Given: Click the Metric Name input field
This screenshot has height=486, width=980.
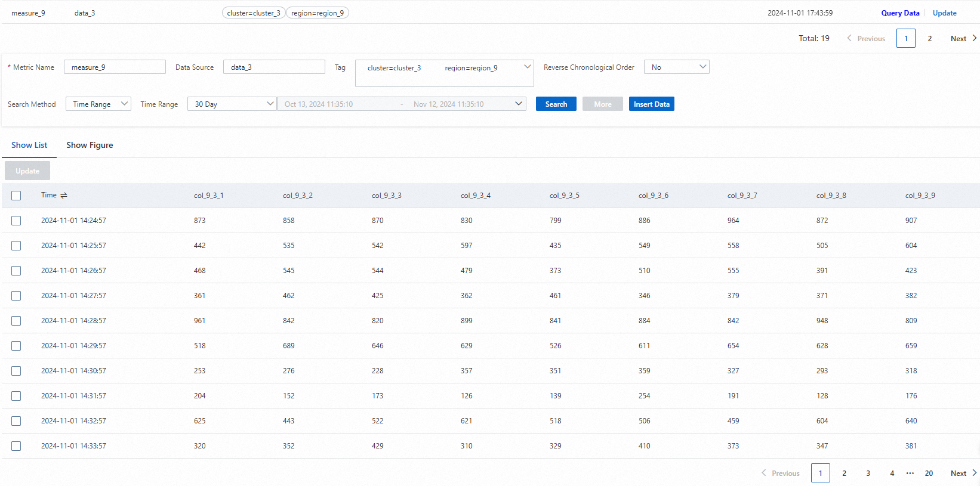Looking at the screenshot, I should 115,67.
